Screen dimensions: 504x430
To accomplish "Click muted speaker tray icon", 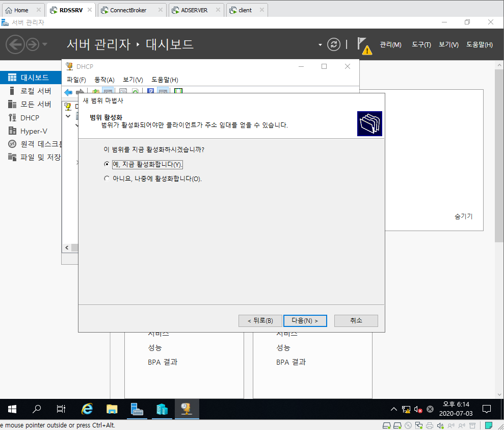I will (x=418, y=409).
